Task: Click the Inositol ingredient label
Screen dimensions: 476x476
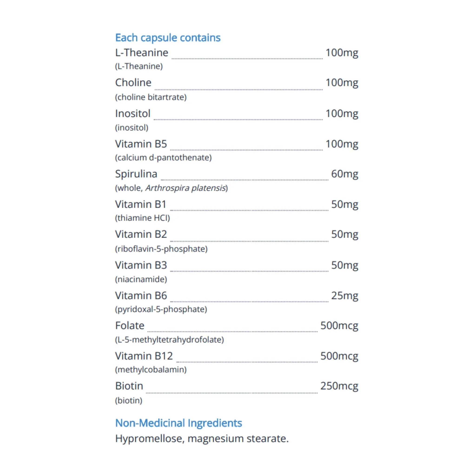Action: pyautogui.click(x=133, y=113)
